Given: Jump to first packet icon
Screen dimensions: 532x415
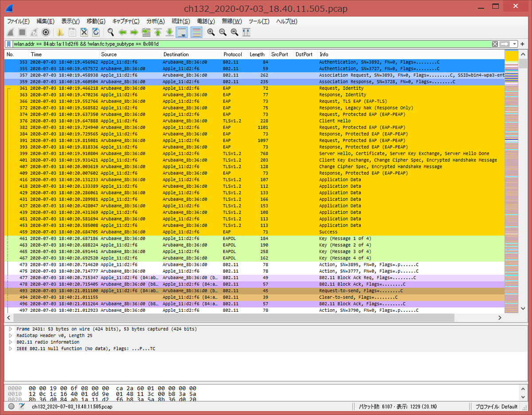Looking at the screenshot, I should [x=158, y=32].
